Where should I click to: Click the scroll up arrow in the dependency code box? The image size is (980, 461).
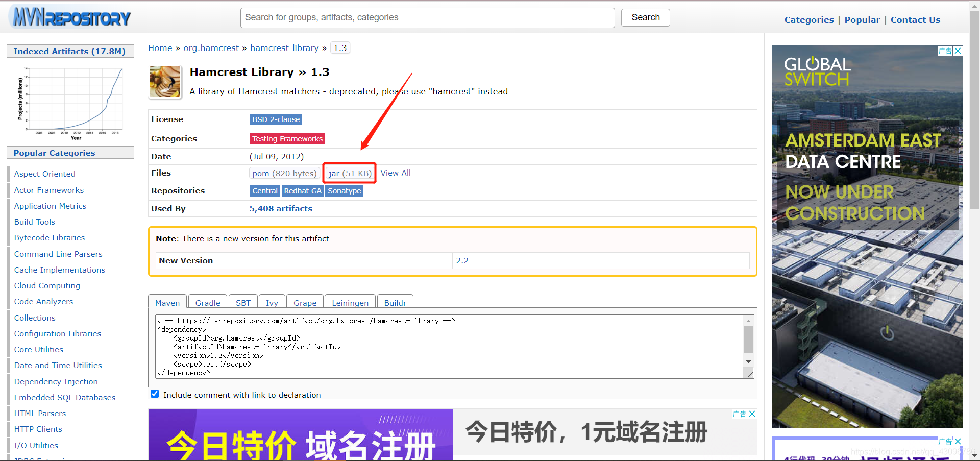(x=748, y=321)
